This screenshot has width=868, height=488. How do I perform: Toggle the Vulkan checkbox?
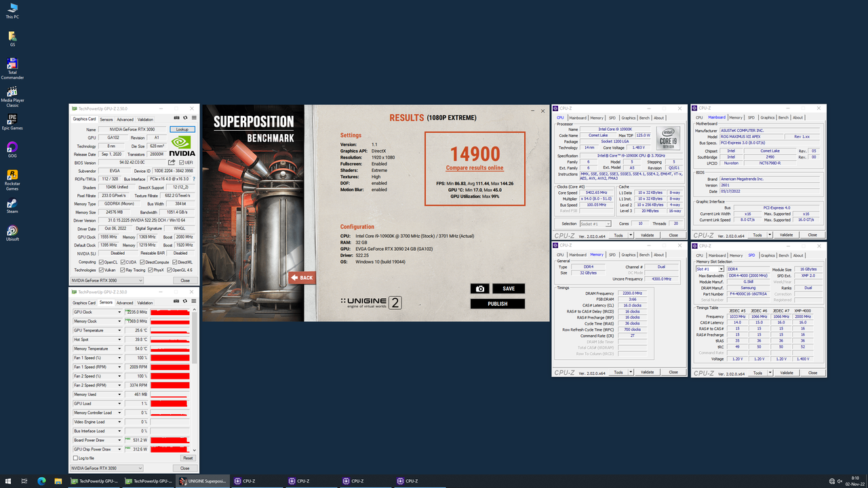102,270
